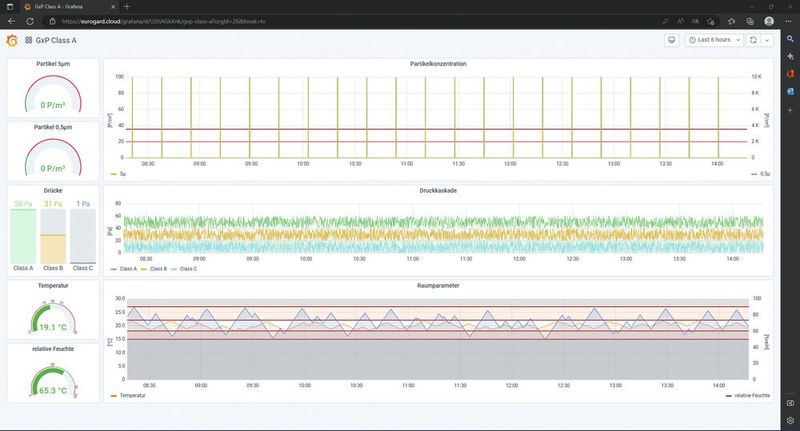Click the GxP Class A dashboard title

pos(56,40)
